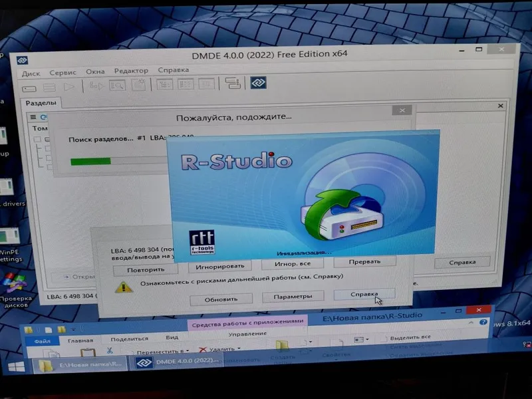Click the green partition search progress bar

[90, 161]
